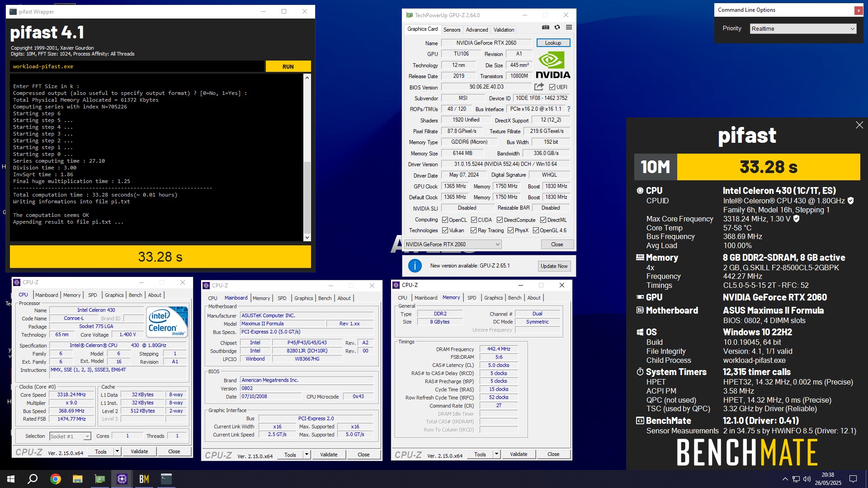
Task: Click the network tray icon
Action: click(796, 479)
